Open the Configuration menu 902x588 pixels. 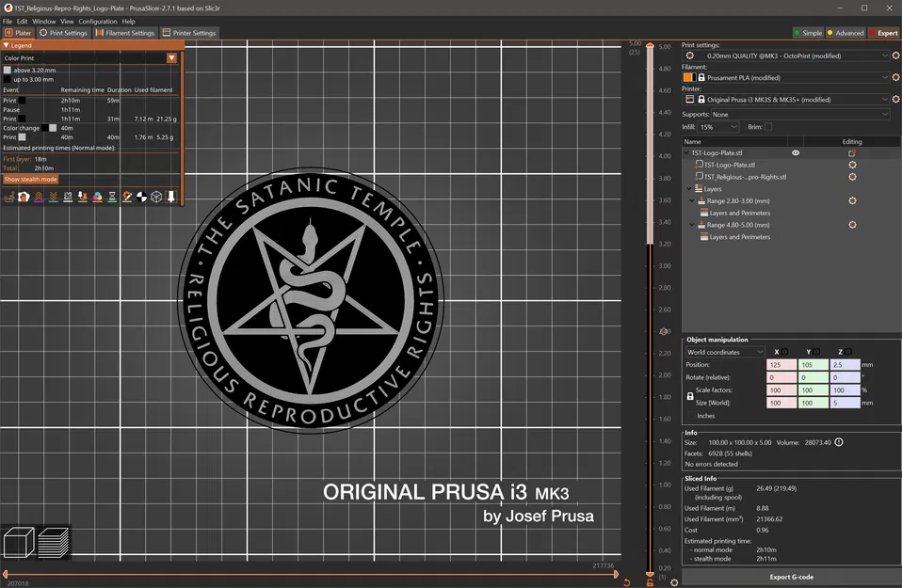(x=97, y=21)
